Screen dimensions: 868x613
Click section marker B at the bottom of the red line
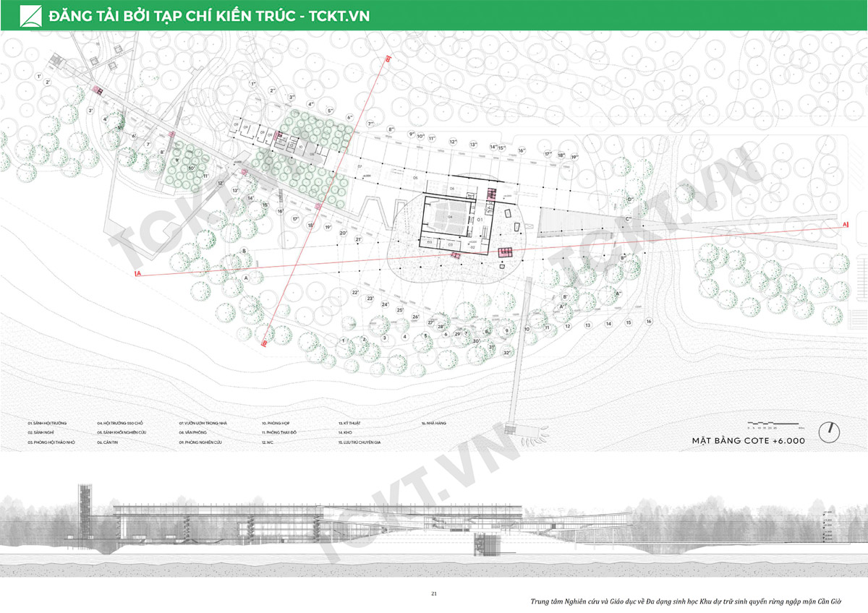point(265,343)
